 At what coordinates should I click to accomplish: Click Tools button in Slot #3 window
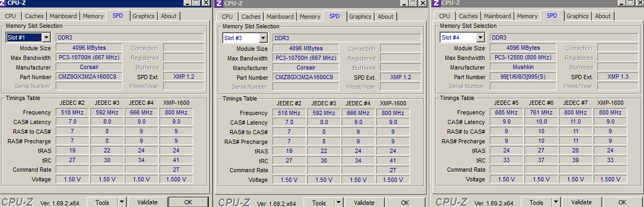[x=319, y=203]
